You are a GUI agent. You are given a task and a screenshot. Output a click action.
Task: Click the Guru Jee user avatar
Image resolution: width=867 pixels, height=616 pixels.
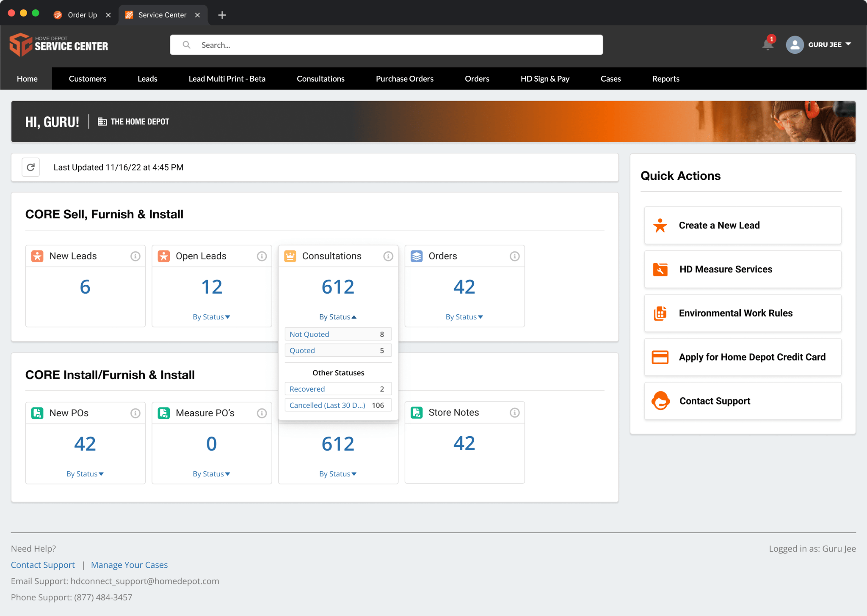point(795,45)
